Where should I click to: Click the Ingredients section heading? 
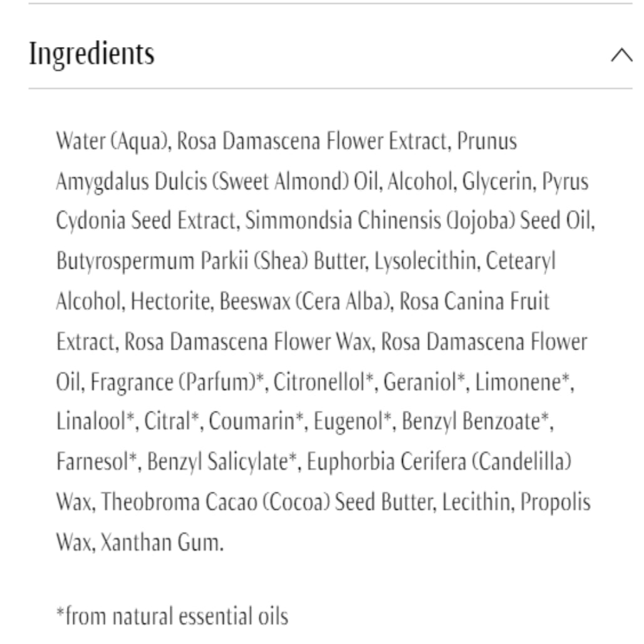click(x=91, y=55)
